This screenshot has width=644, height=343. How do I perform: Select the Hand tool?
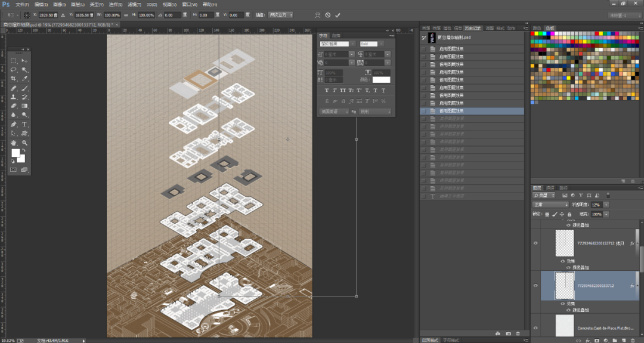coord(14,143)
